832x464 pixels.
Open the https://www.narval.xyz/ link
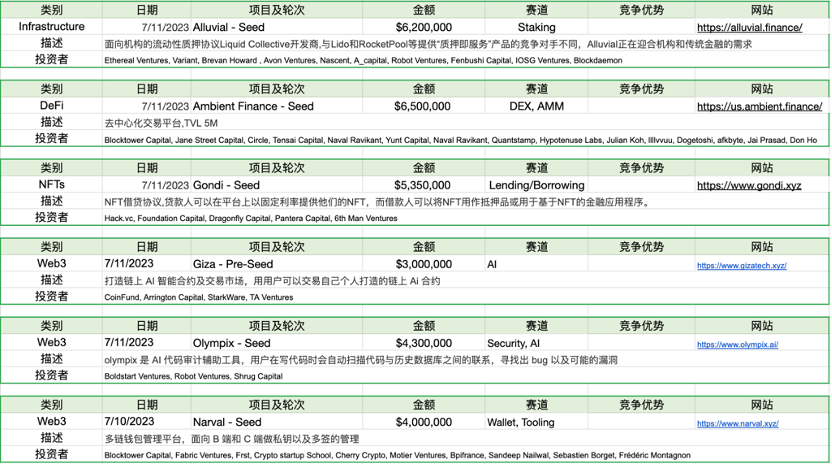click(738, 424)
